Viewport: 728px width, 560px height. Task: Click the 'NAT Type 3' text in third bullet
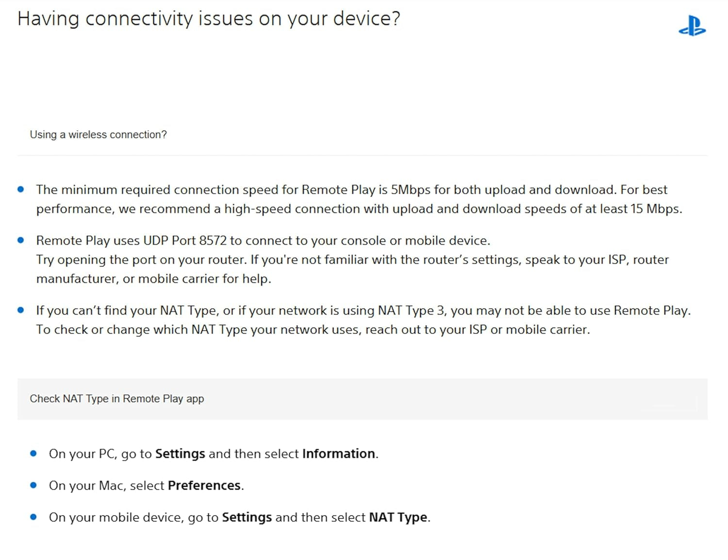tap(411, 311)
